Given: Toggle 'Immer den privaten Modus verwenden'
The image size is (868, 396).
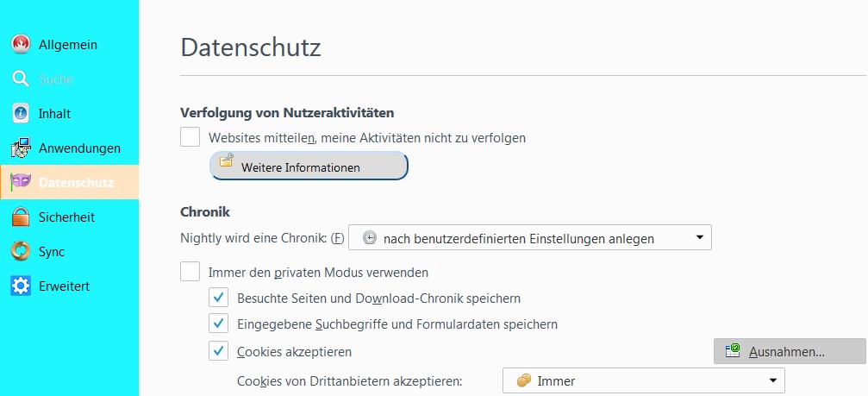Looking at the screenshot, I should pyautogui.click(x=190, y=273).
